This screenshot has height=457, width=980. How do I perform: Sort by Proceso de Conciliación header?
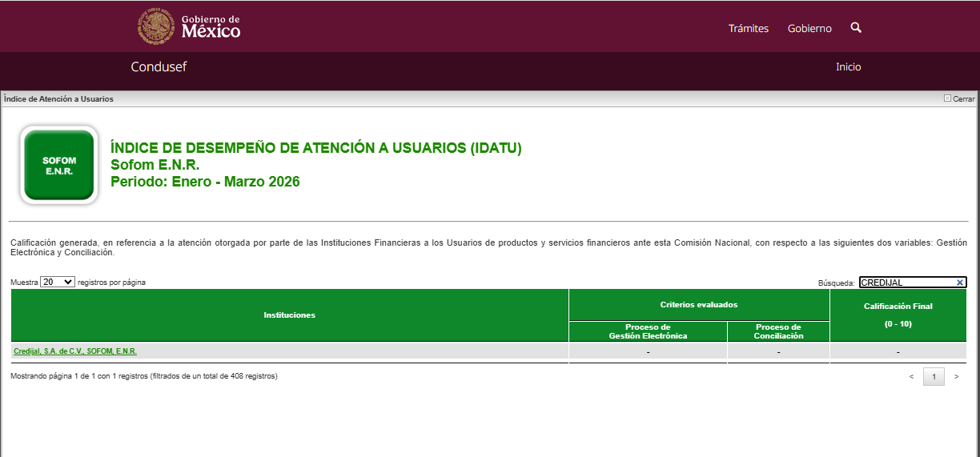[778, 331]
